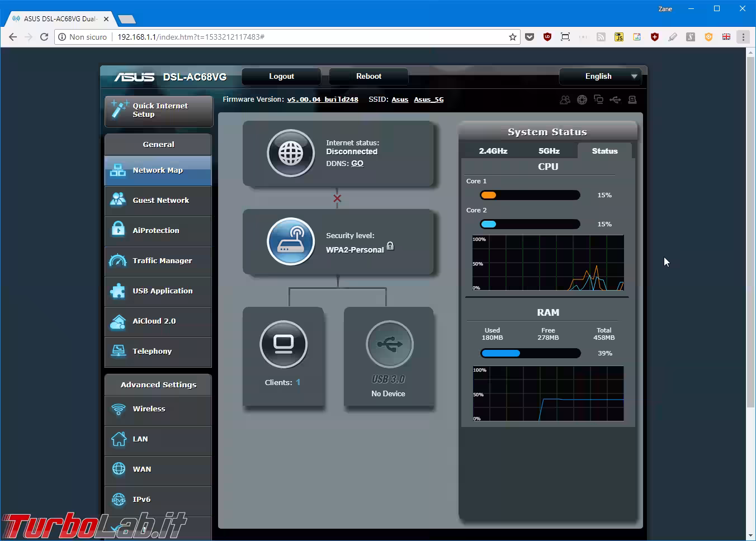
Task: Click the browser address bar
Action: point(308,37)
